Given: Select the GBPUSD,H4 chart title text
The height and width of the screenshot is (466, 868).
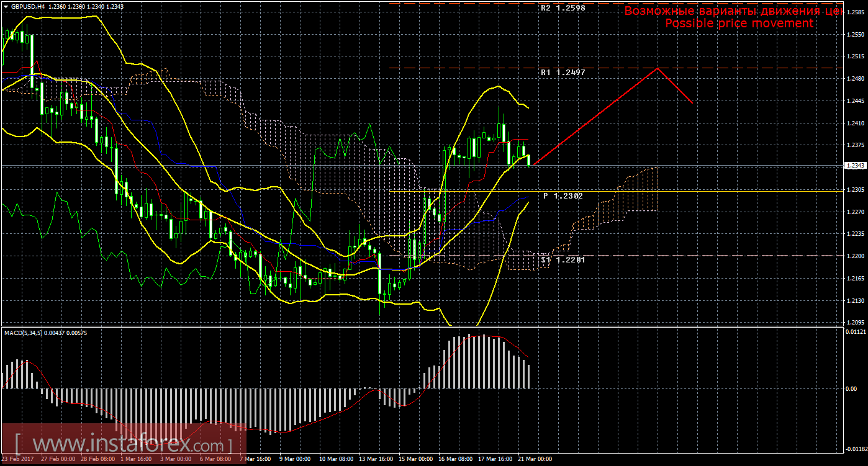Looking at the screenshot, I should tap(27, 6).
